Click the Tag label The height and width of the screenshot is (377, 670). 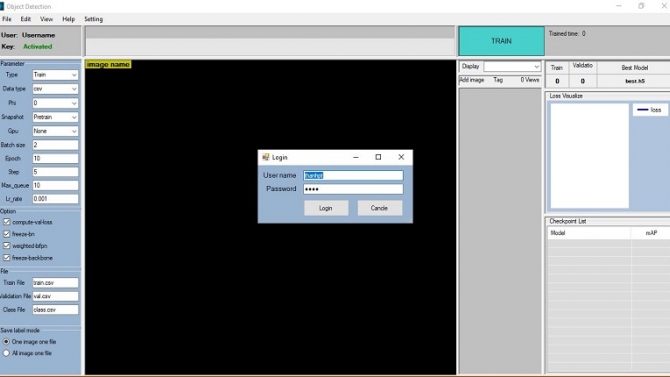(x=498, y=80)
